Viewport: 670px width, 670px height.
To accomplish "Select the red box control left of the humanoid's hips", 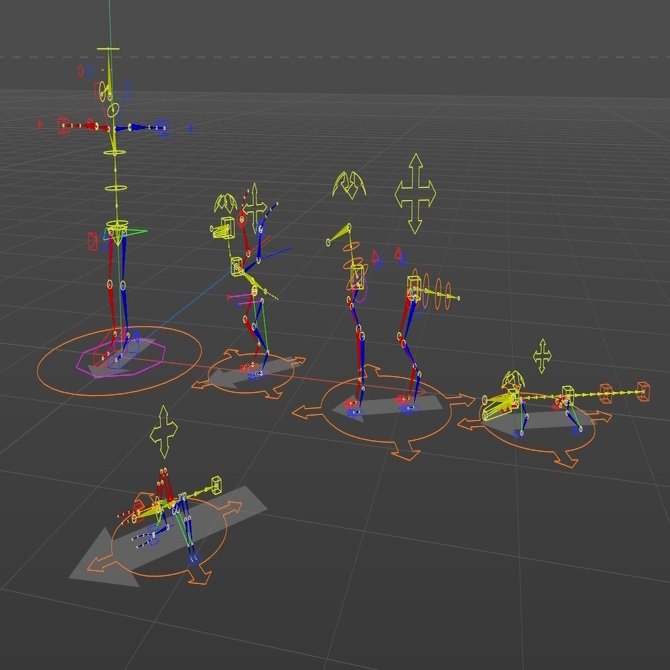I will click(x=93, y=241).
